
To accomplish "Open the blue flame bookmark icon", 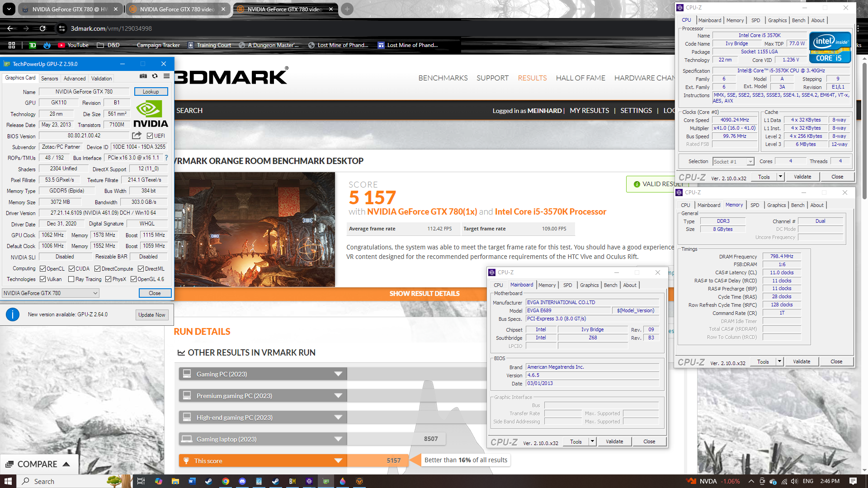I will click(47, 45).
